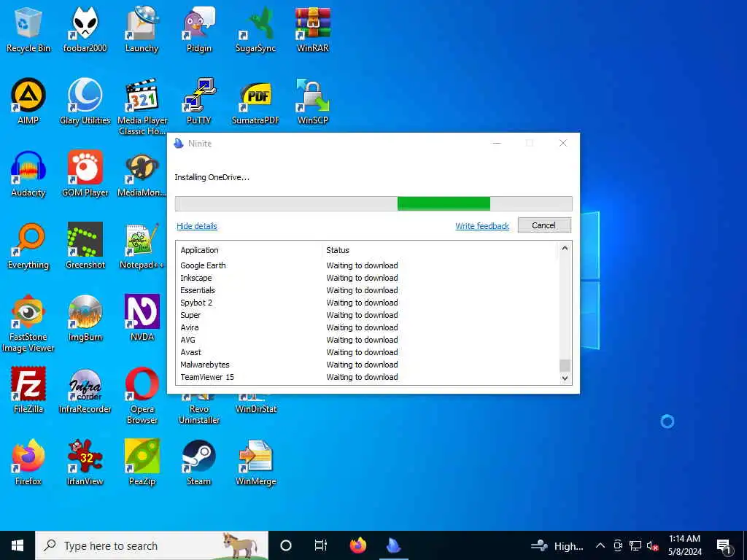The width and height of the screenshot is (747, 560).
Task: Click the WinSCP desktop icon
Action: click(x=312, y=101)
